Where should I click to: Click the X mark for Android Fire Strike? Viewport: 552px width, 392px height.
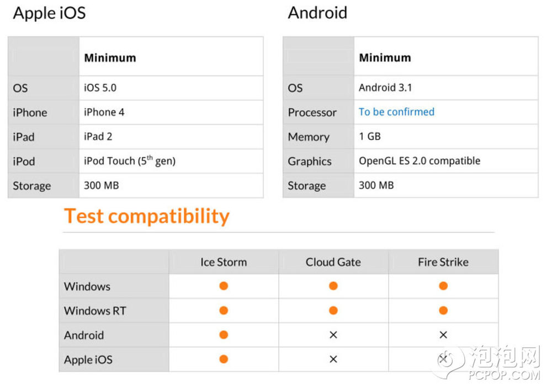443,335
